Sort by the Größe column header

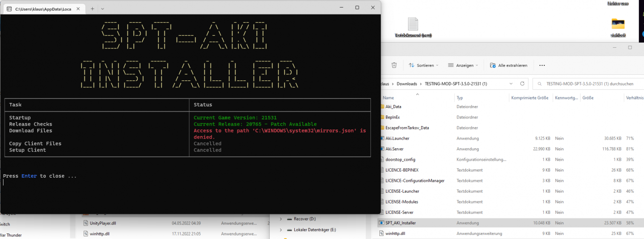click(x=588, y=98)
